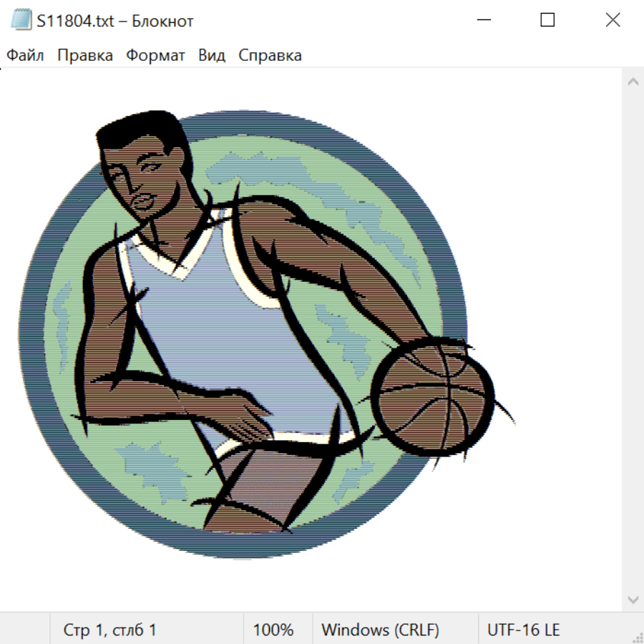Open the Правка menu

coord(85,56)
